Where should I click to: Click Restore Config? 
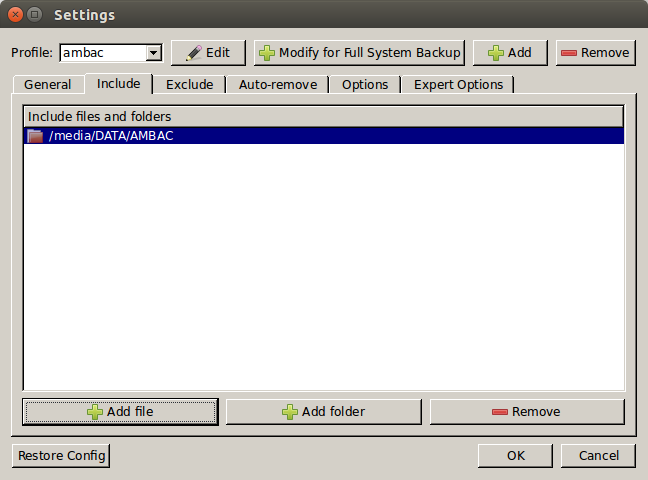61,456
